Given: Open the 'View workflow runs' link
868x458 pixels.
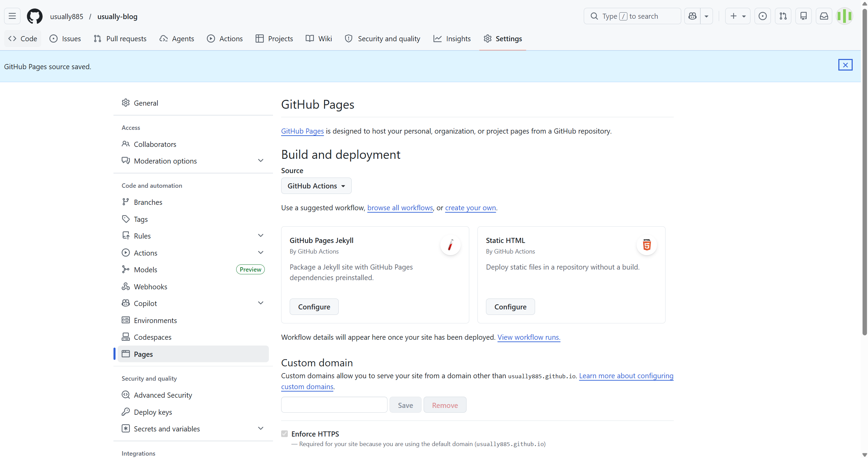Looking at the screenshot, I should coord(529,337).
